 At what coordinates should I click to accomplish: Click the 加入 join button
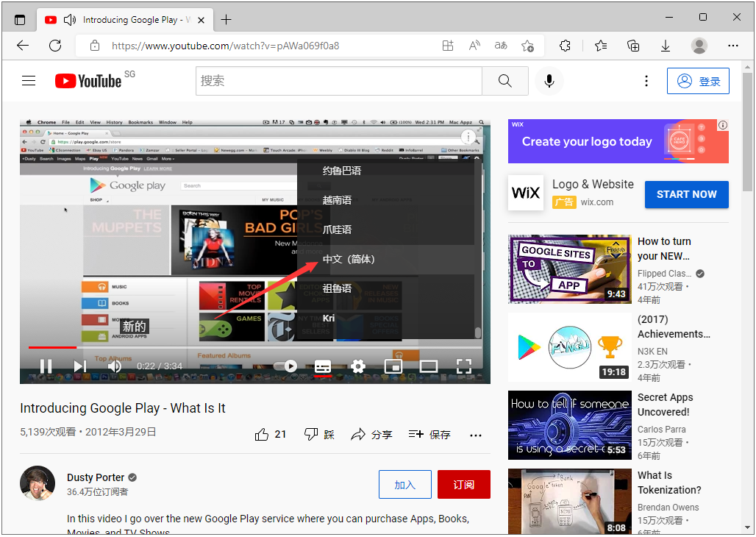point(405,485)
